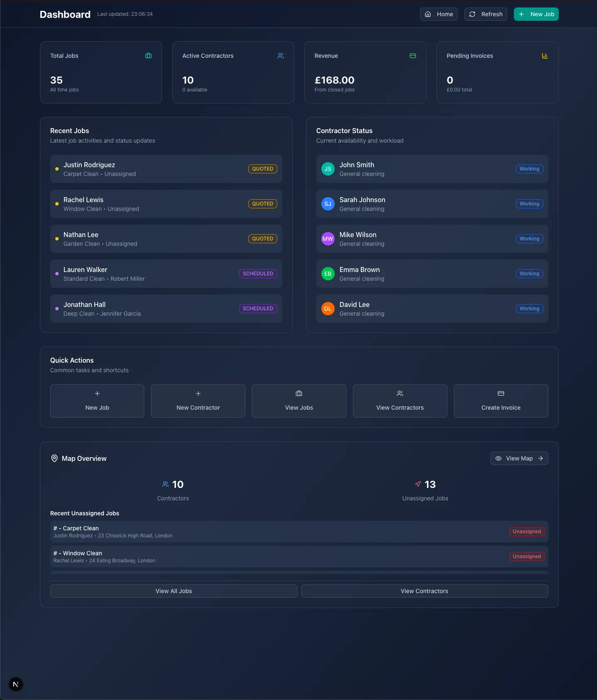Click the Dashboard page title
Viewport: 597px width, 700px height.
(65, 15)
